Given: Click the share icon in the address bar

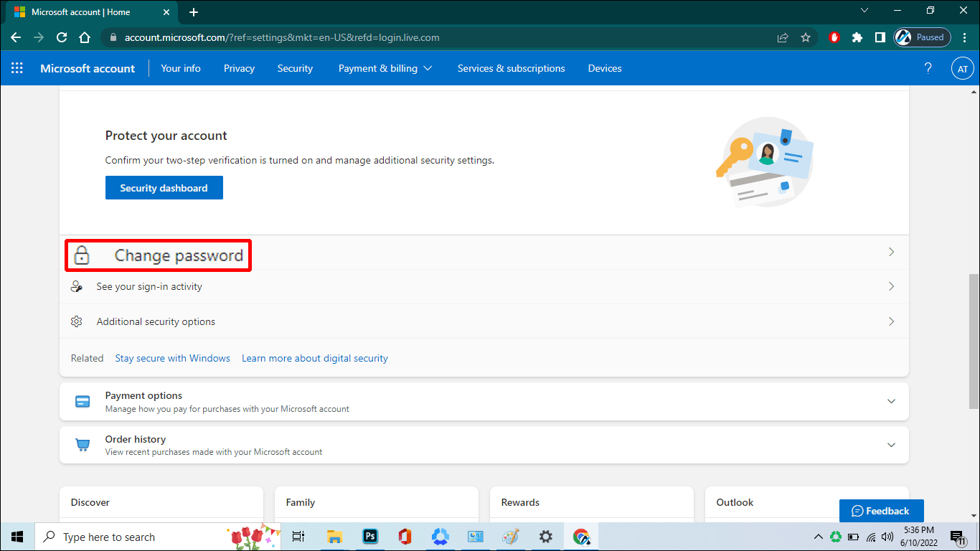Looking at the screenshot, I should tap(782, 37).
